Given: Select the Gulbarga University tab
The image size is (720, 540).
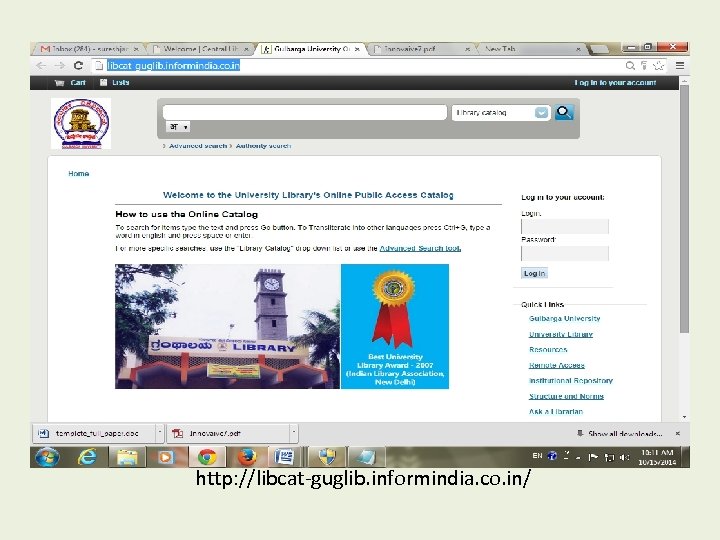Looking at the screenshot, I should click(x=311, y=49).
